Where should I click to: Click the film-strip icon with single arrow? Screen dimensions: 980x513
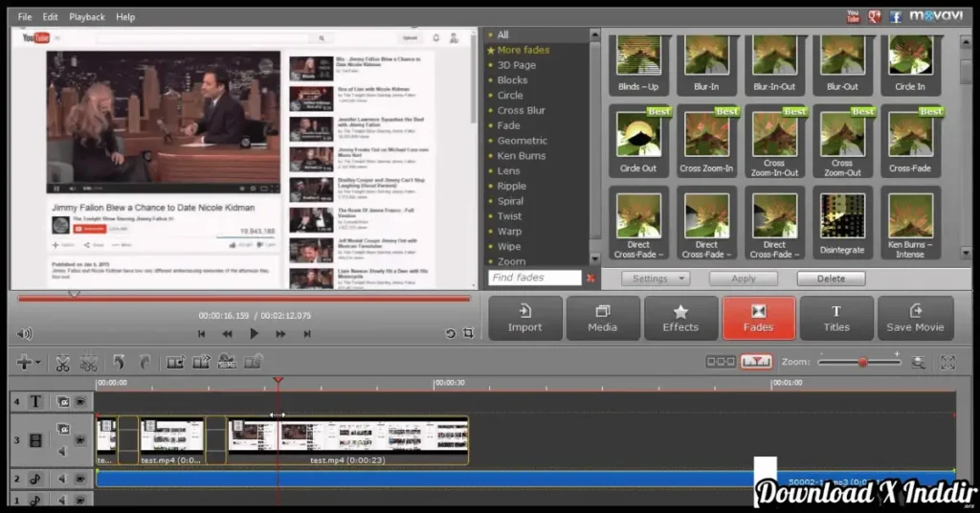pos(175,362)
